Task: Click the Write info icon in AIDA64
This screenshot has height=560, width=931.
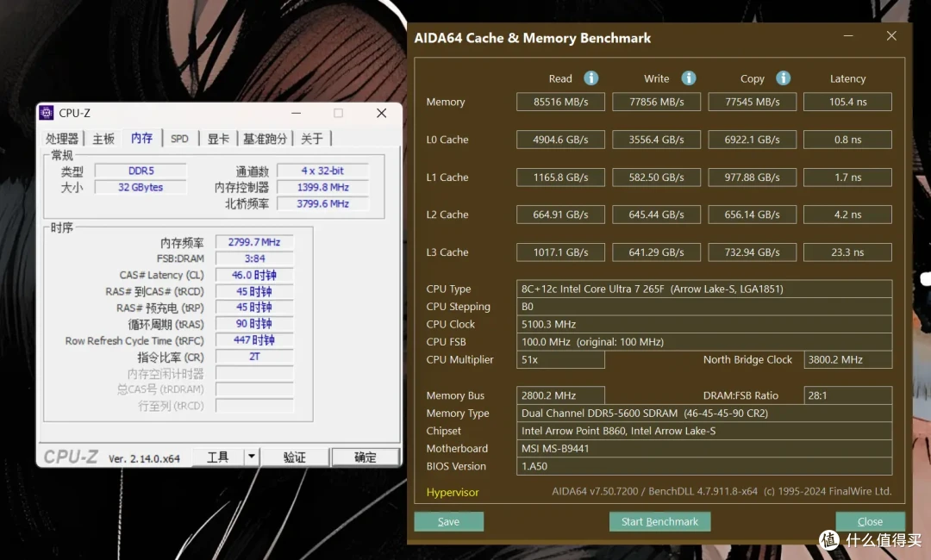Action: (688, 78)
